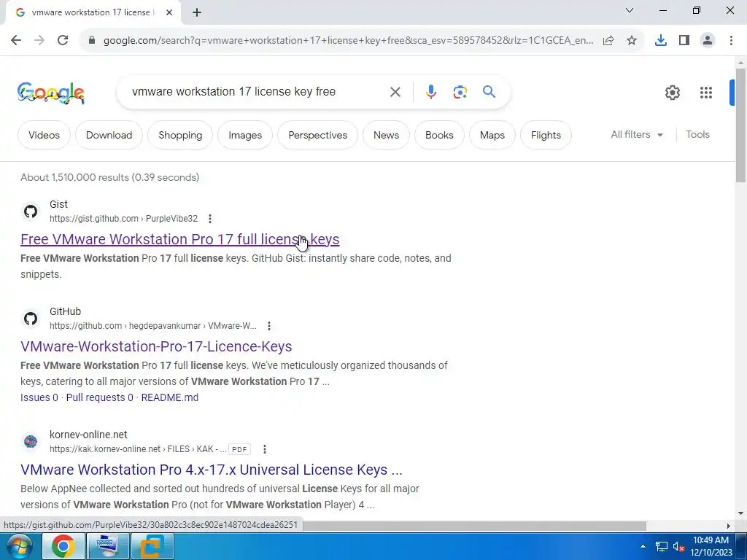
Task: Open more options for the GitHub result
Action: coord(269,326)
